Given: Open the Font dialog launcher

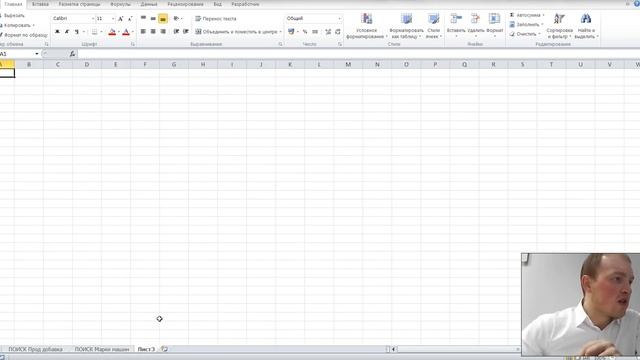Looking at the screenshot, I should click(x=133, y=44).
